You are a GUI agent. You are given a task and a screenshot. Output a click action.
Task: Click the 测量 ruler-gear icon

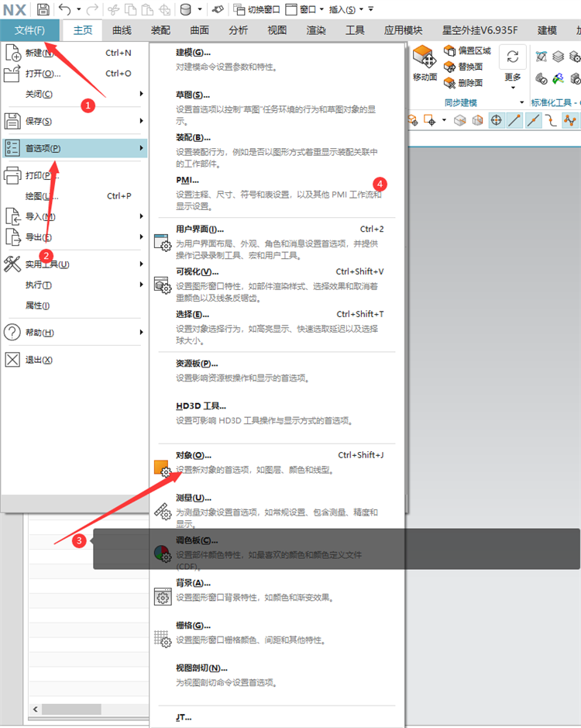tap(163, 511)
